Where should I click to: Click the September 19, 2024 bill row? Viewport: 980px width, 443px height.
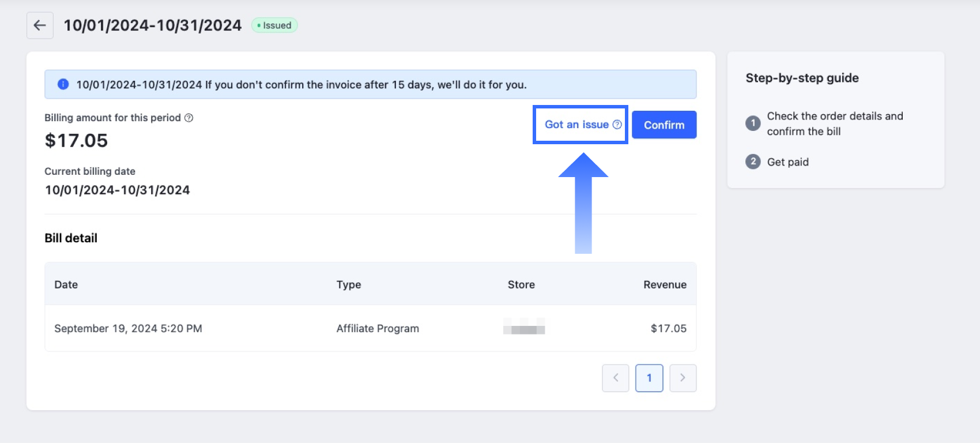[x=128, y=328]
